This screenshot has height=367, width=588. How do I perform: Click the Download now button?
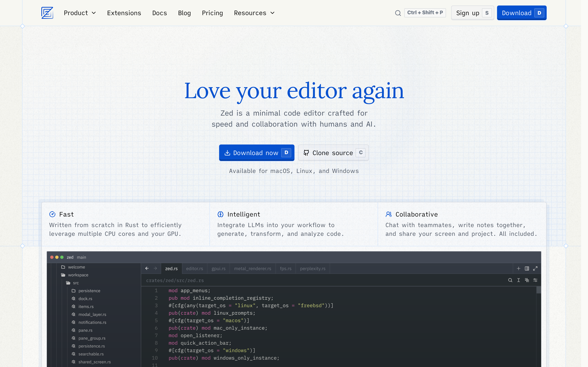point(257,153)
